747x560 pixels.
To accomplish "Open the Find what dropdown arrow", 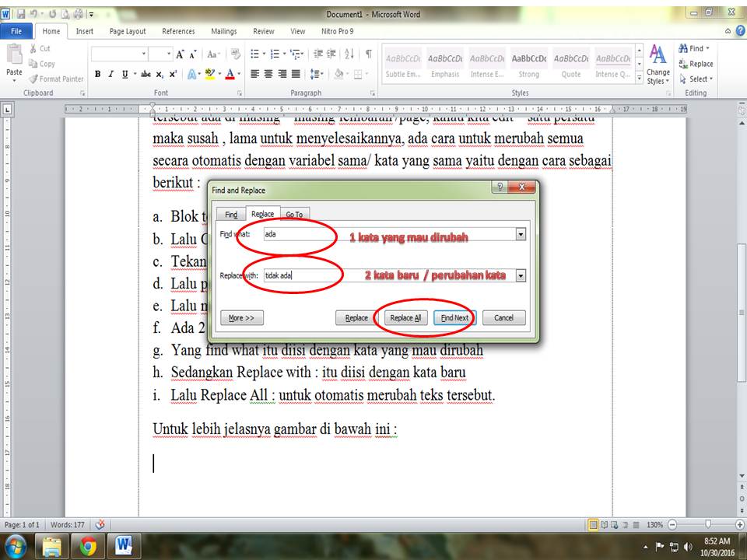I will coord(519,233).
